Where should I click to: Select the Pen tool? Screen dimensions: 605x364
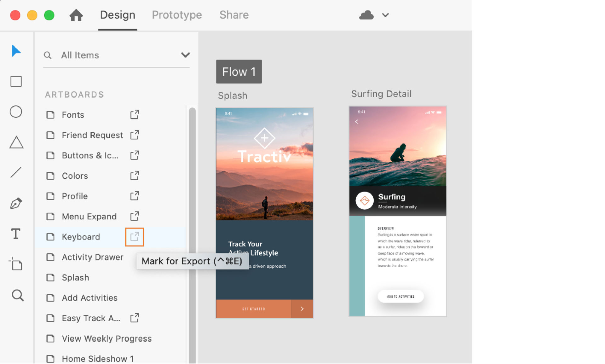click(16, 203)
